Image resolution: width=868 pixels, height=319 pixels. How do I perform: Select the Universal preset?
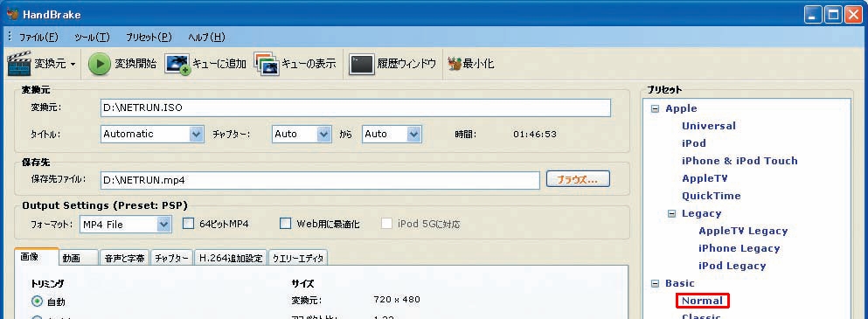pos(709,126)
